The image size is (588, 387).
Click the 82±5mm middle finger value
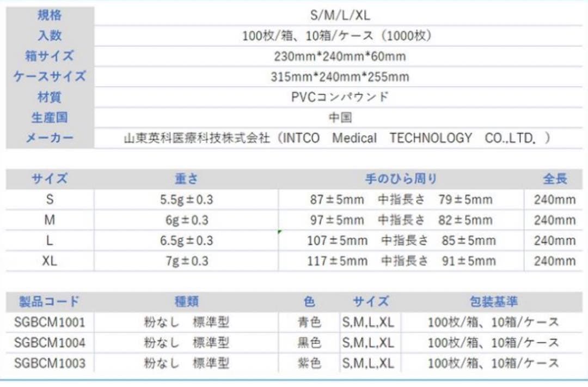pyautogui.click(x=465, y=220)
